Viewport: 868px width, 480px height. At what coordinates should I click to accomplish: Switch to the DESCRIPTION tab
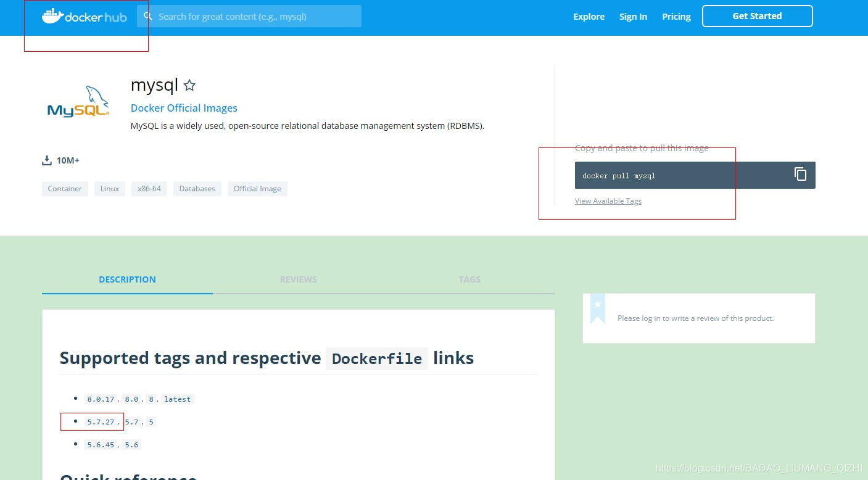(x=127, y=279)
